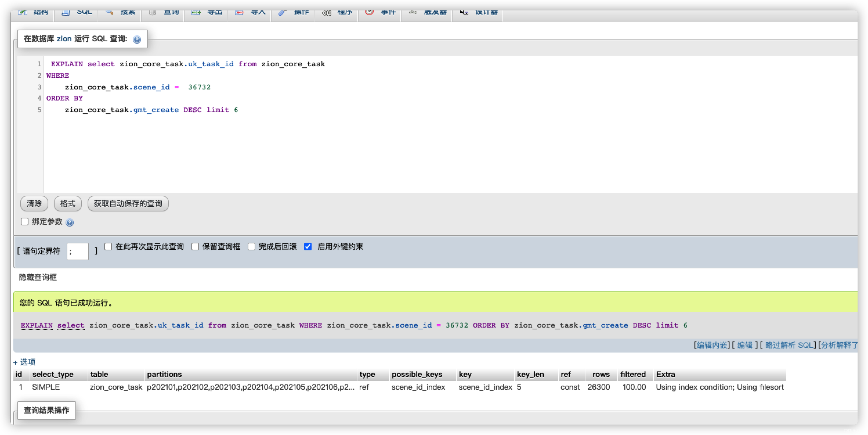Screen dimensions: 868x435
Task: Click the EXPLAIN keyword link in the executed query
Action: click(x=37, y=326)
